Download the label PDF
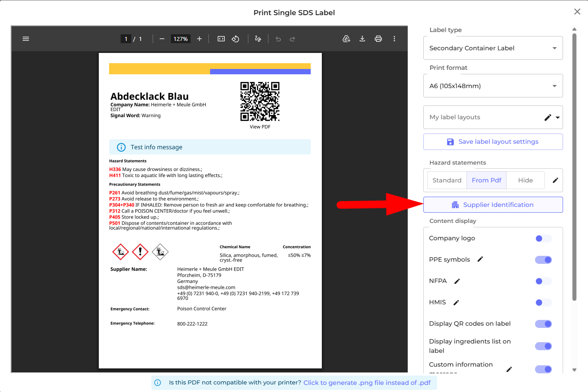 point(362,39)
